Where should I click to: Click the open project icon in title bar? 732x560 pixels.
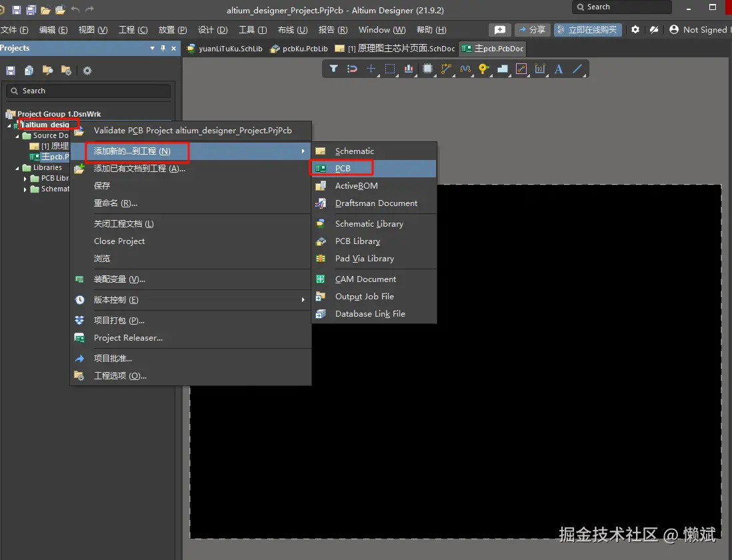61,10
